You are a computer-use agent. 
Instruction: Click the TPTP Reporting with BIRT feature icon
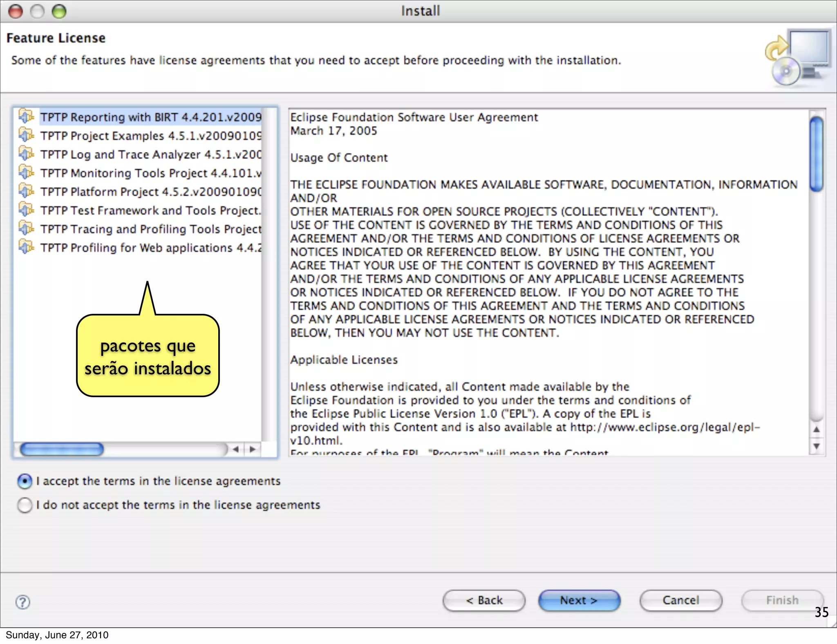pyautogui.click(x=26, y=116)
